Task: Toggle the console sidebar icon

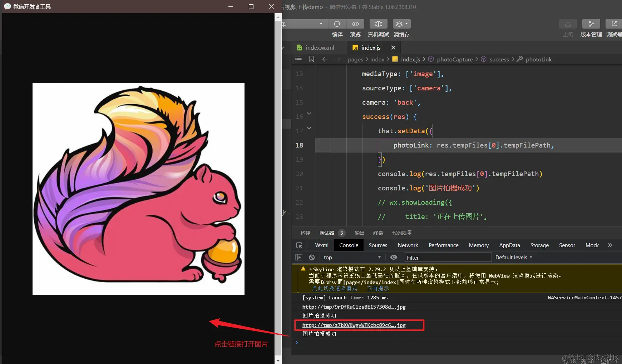Action: [x=299, y=258]
